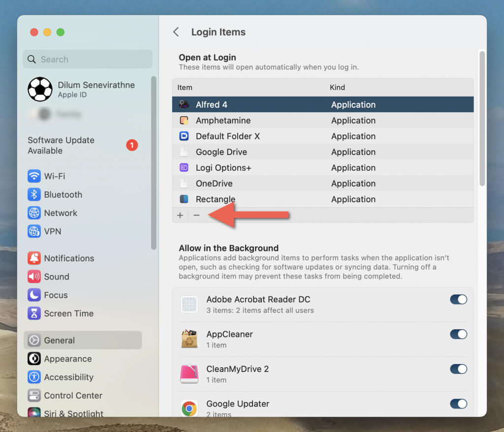This screenshot has height=432, width=504.
Task: Click the CleanMyDrive 2 name label
Action: 237,369
